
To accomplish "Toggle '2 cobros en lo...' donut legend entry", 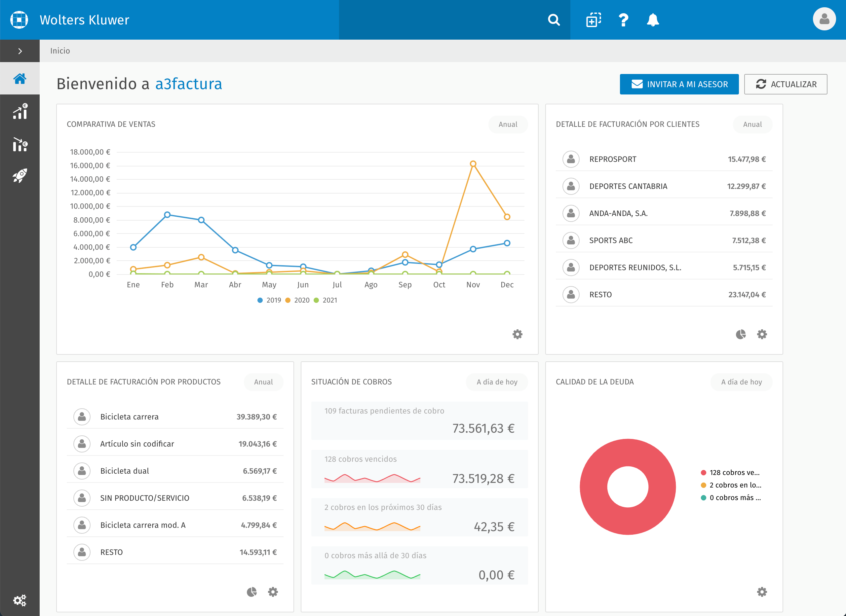I will pyautogui.click(x=731, y=485).
